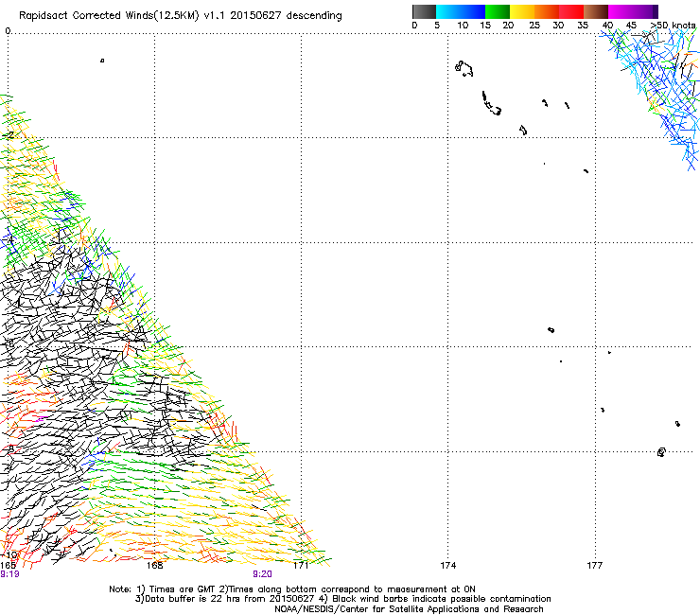The width and height of the screenshot is (700, 615).
Task: Click the cyan-blue 5–15 knots legend segment
Action: click(461, 11)
